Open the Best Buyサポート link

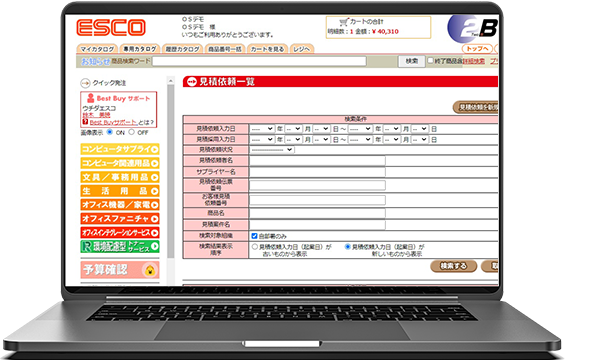tap(113, 122)
